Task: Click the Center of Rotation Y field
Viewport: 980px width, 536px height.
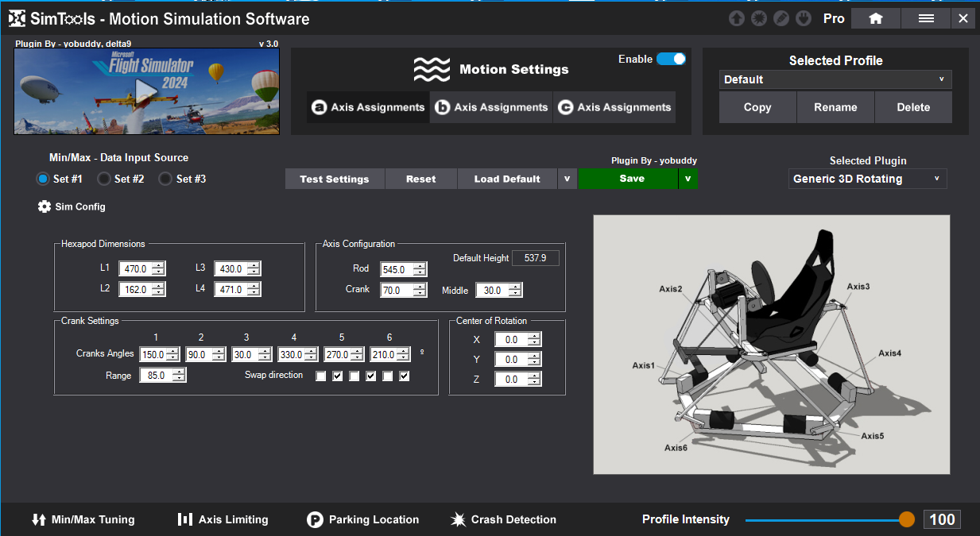Action: (x=518, y=360)
